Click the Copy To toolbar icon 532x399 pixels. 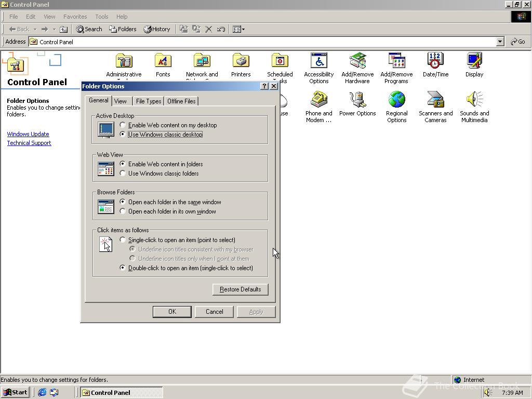[196, 29]
